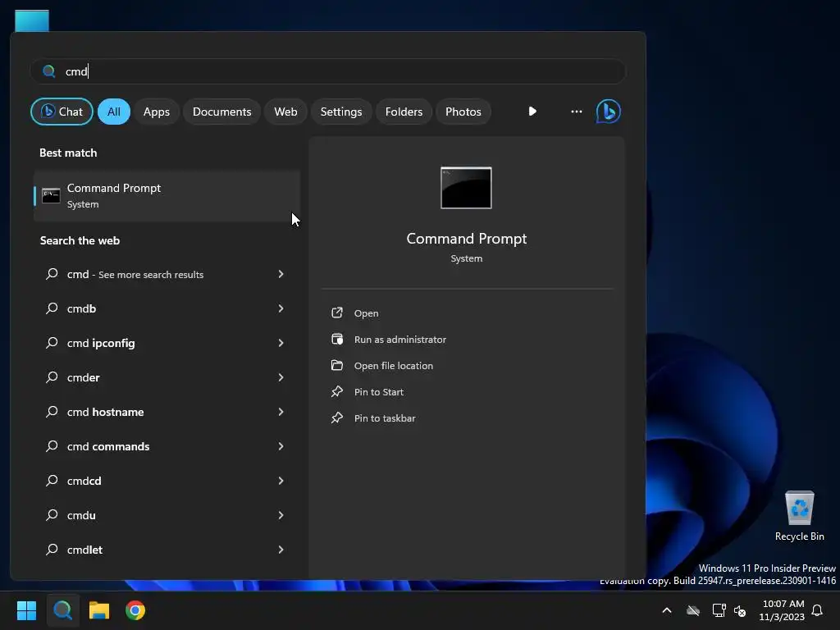
Task: Switch to the Apps filter
Action: [157, 112]
